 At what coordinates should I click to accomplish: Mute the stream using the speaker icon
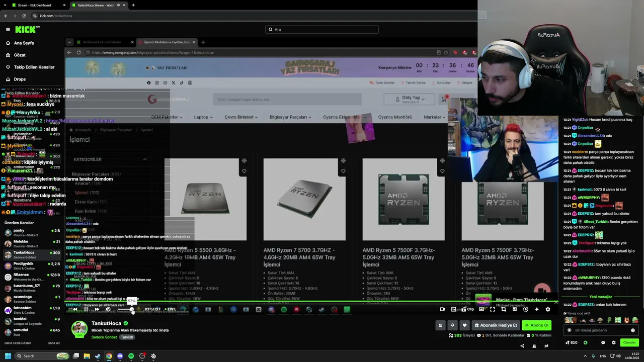click(108, 309)
